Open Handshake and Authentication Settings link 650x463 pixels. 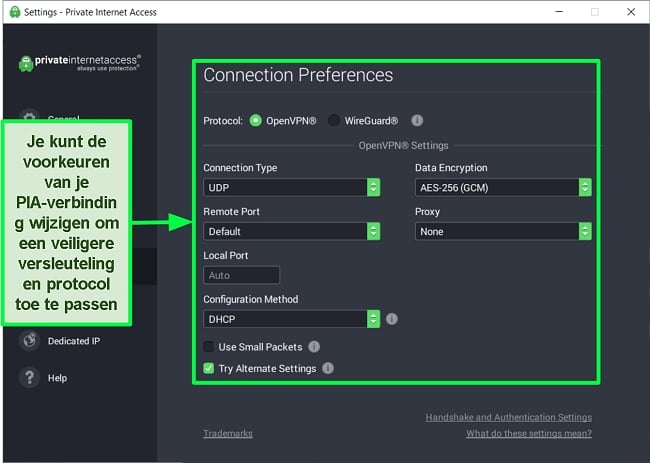(509, 417)
